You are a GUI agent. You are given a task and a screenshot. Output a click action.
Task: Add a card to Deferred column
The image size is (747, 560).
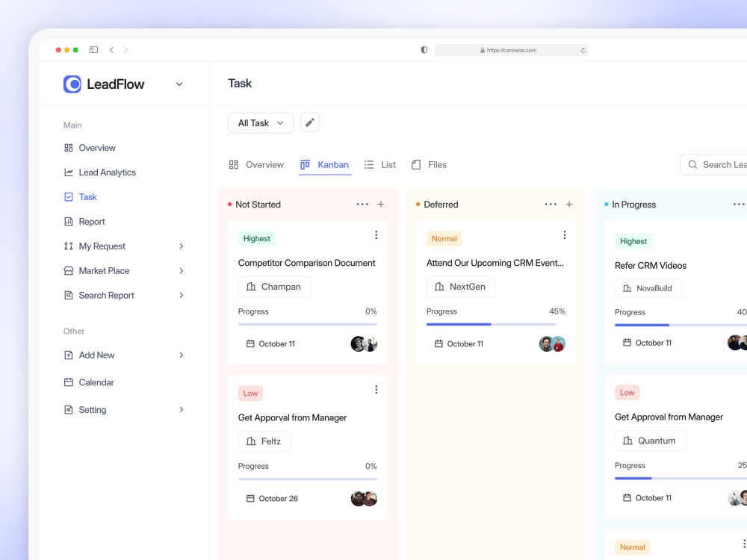pos(569,205)
